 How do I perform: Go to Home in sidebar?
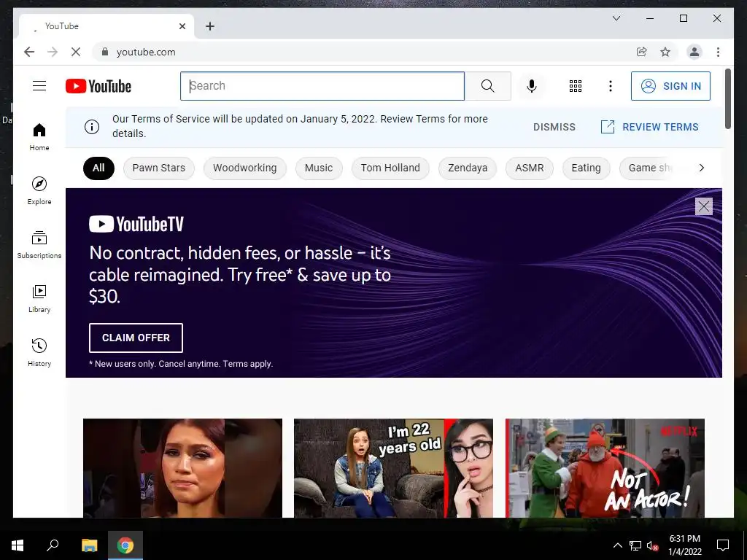39,137
